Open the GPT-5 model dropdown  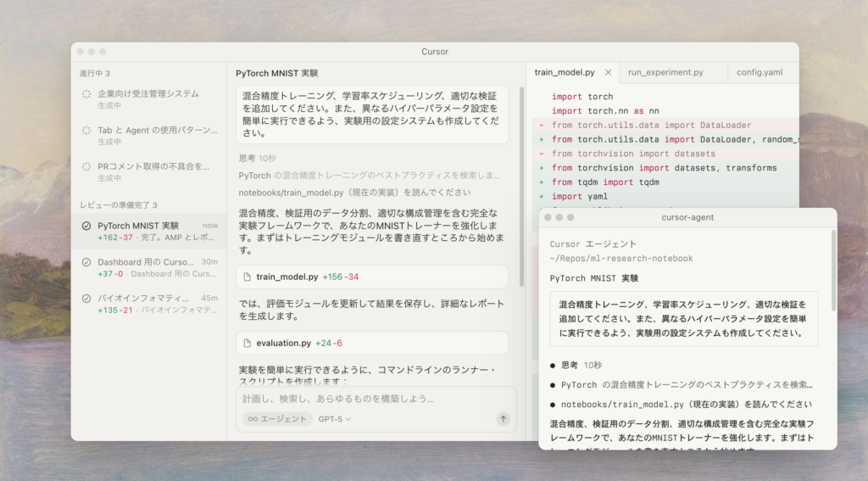point(335,418)
